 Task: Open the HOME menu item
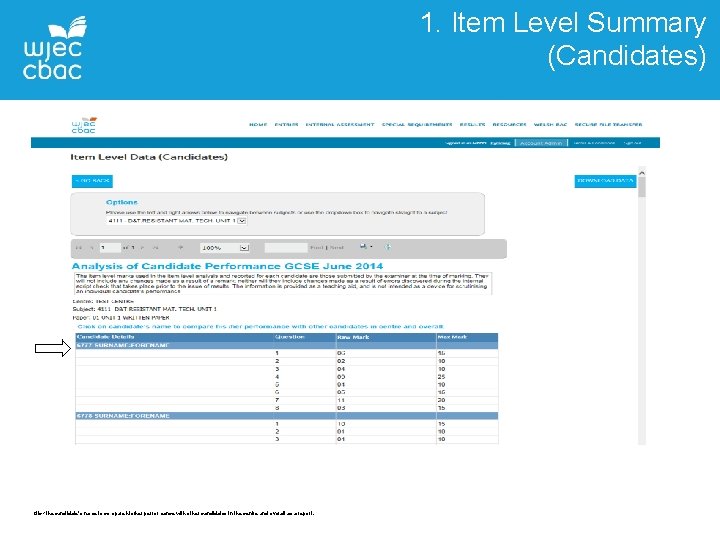pos(258,124)
